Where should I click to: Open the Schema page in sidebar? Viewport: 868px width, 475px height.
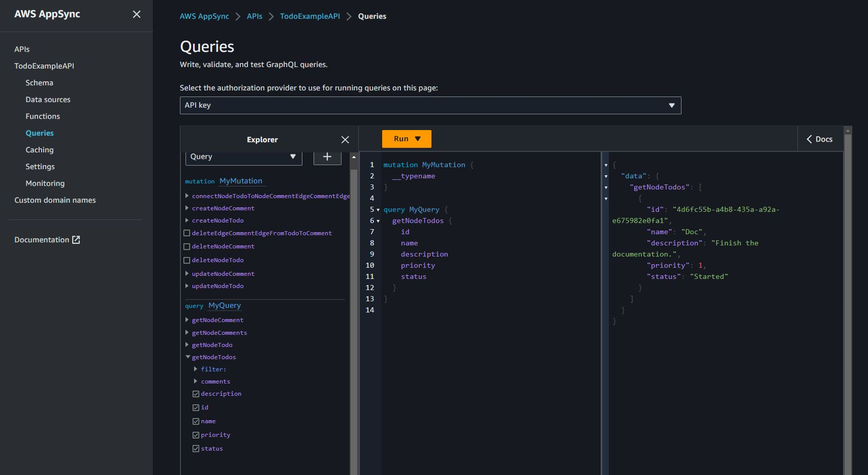pos(39,83)
